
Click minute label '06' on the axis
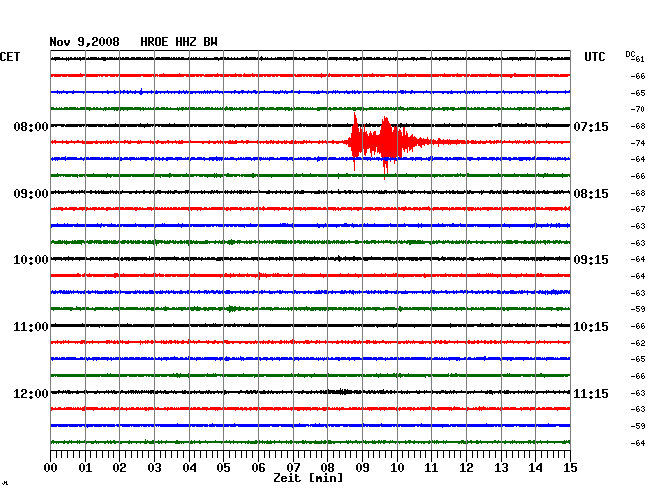pyautogui.click(x=258, y=468)
